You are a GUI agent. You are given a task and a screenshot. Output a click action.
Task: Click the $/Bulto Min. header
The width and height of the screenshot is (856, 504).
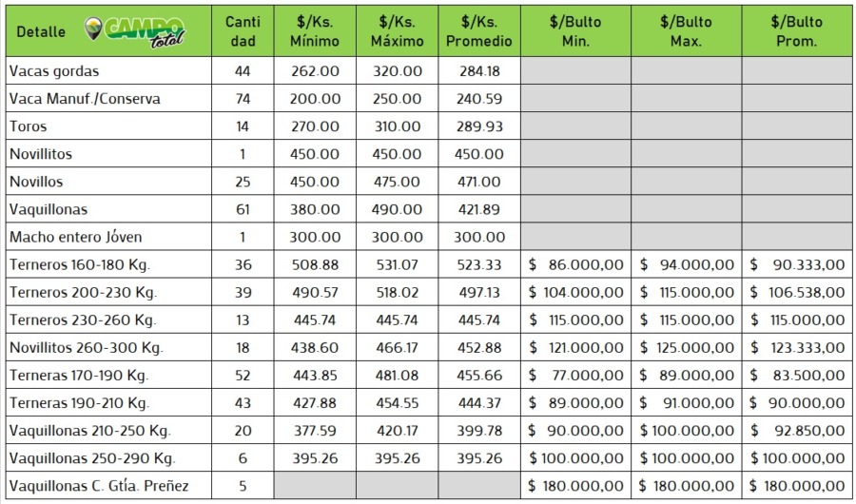point(574,31)
